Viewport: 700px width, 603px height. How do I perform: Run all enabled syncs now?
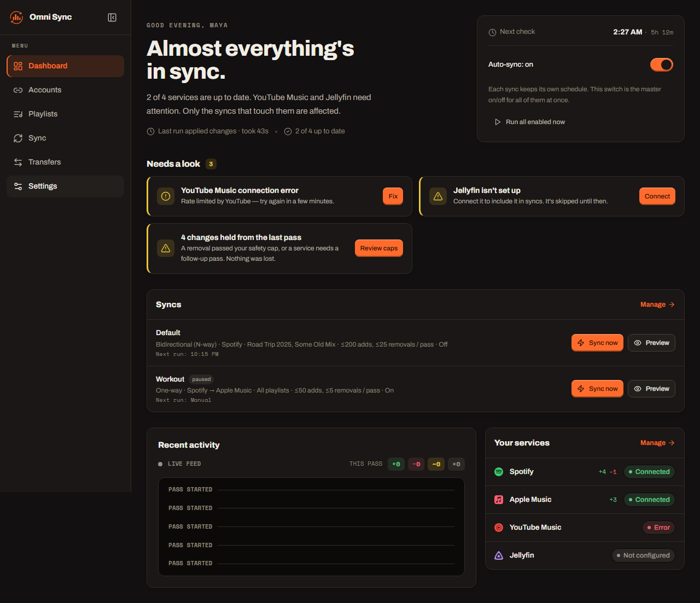pos(529,122)
